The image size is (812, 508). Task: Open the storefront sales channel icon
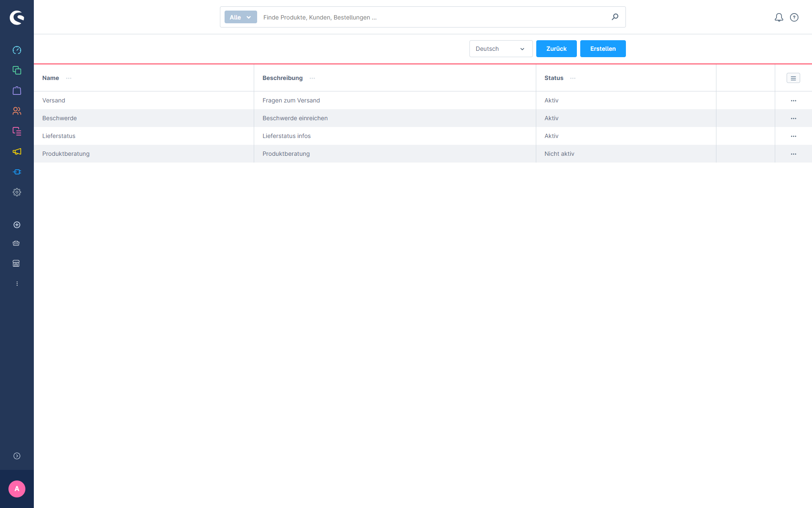point(16,263)
